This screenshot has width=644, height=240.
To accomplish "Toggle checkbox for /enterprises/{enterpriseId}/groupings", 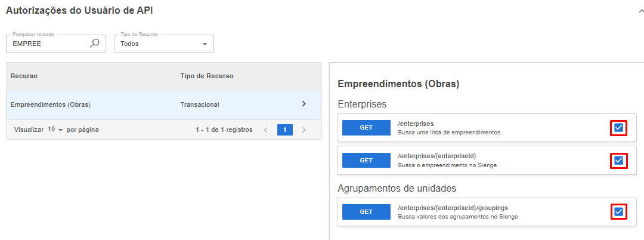I will click(x=618, y=212).
